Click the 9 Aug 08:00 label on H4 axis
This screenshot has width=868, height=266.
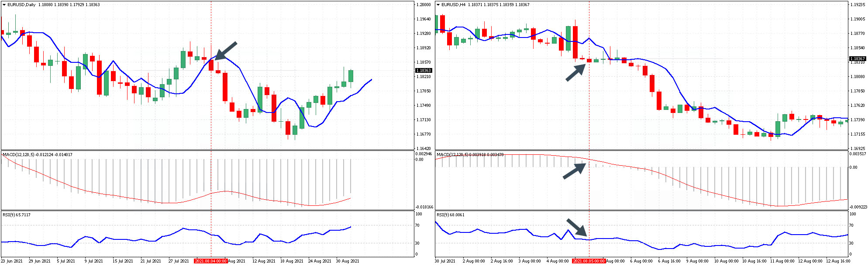tap(697, 261)
